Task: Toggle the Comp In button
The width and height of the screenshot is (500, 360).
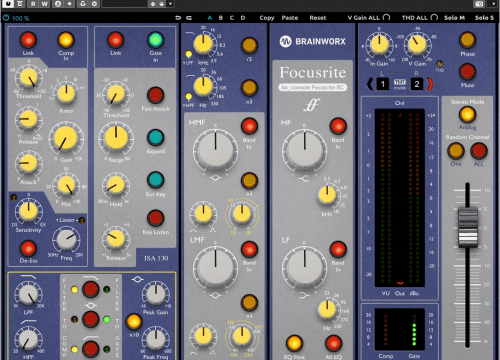Action: tap(66, 40)
